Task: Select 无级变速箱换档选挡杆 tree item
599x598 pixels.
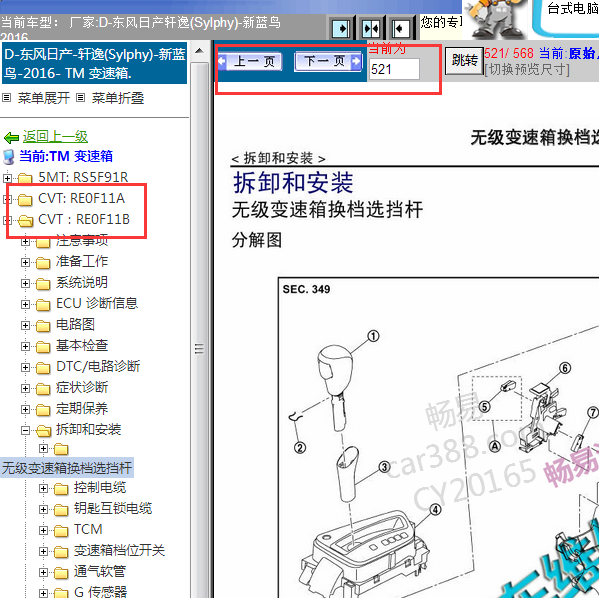Action: [67, 468]
